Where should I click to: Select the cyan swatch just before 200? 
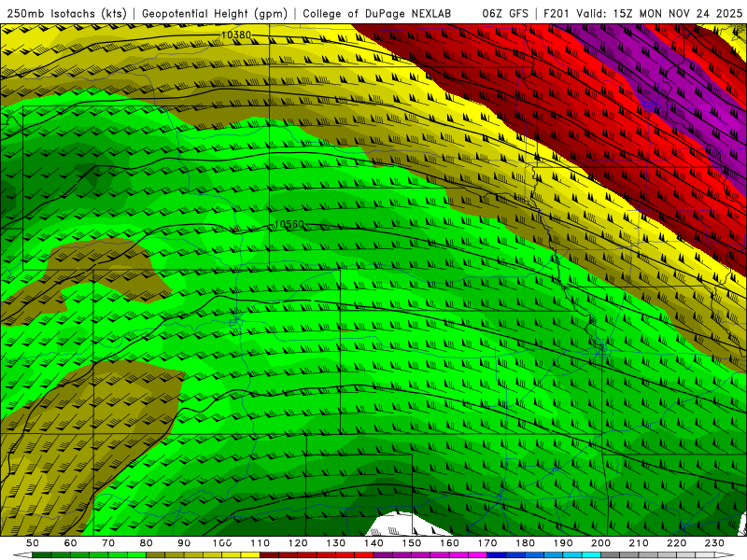point(591,554)
